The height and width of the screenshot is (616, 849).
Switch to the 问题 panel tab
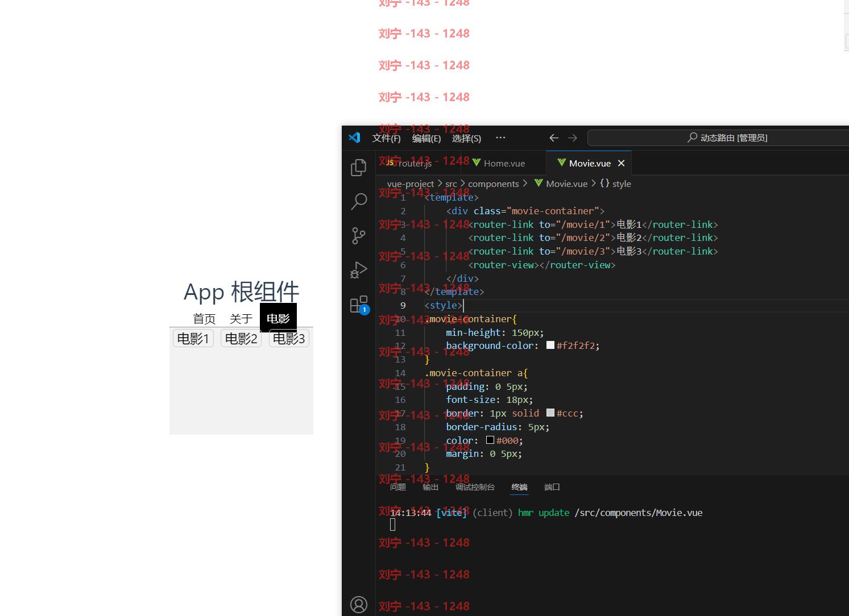point(398,487)
